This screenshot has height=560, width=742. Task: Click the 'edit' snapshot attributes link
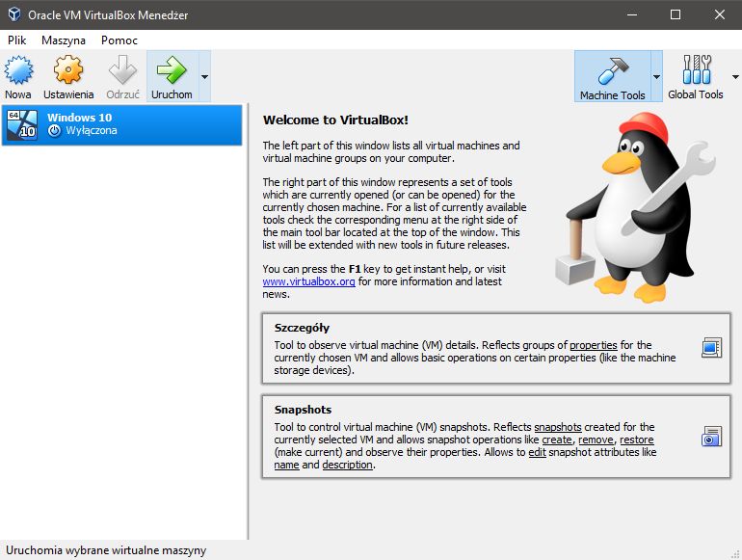(x=537, y=452)
